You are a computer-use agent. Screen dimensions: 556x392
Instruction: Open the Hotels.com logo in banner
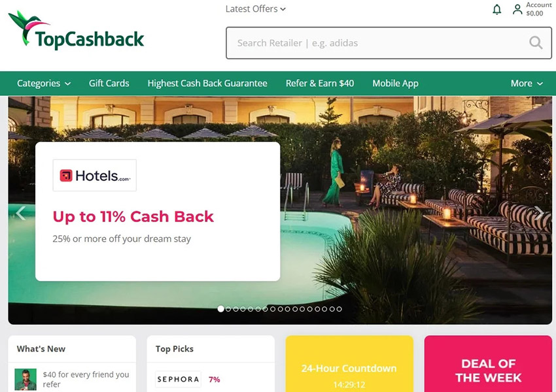[95, 175]
